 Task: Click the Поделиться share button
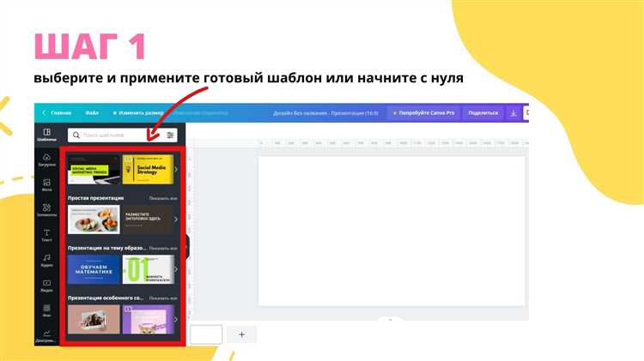coord(483,113)
